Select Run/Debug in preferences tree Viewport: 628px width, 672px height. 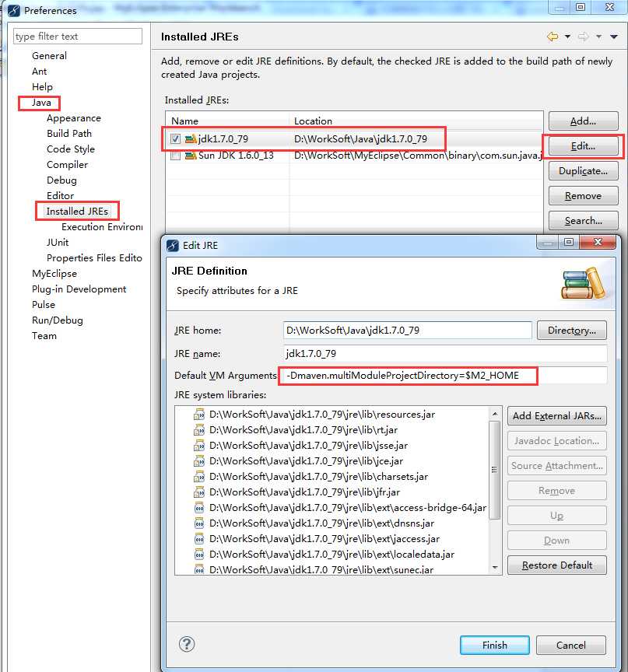(58, 320)
